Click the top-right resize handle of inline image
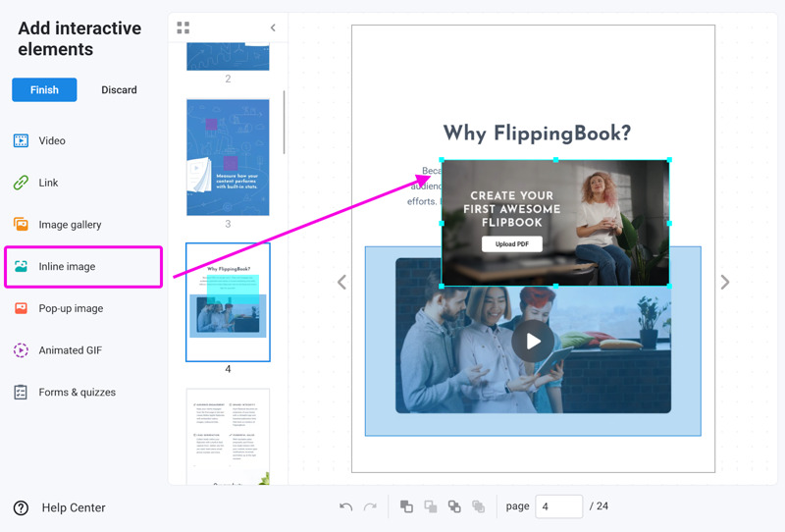Viewport: 785px width, 532px height. [669, 160]
